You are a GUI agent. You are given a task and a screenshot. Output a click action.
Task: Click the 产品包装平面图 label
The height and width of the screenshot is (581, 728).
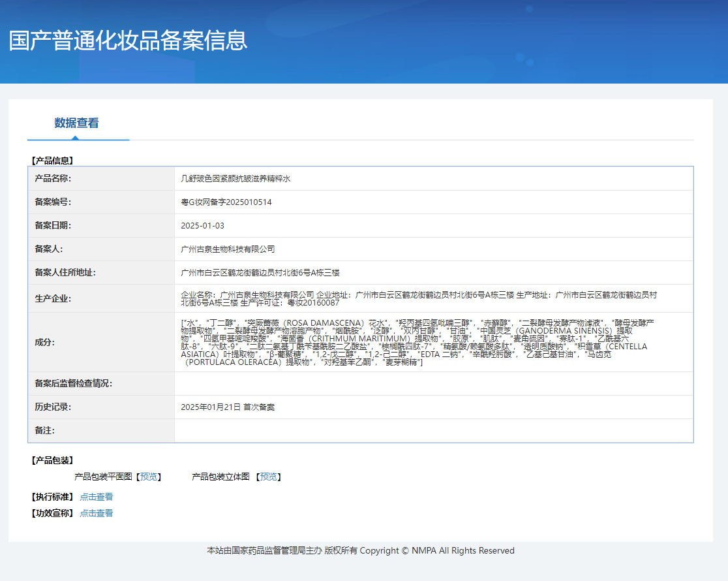(x=103, y=477)
